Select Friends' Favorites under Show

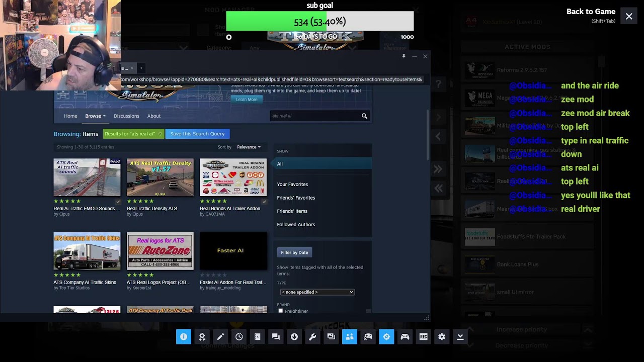[x=296, y=198]
